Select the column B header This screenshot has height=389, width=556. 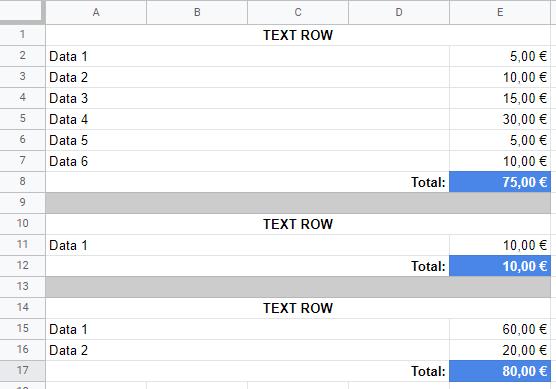pos(197,12)
